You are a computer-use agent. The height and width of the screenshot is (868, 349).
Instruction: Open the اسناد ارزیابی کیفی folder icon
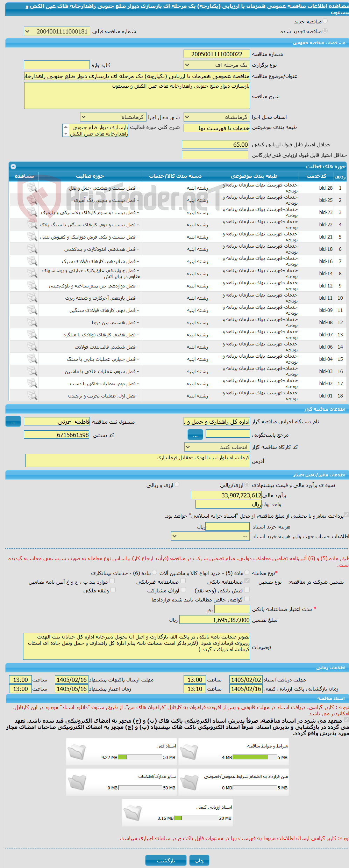coord(133,813)
